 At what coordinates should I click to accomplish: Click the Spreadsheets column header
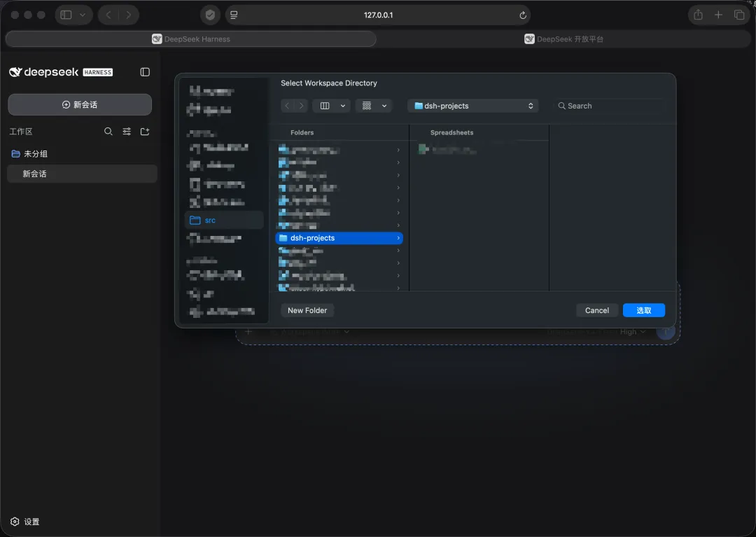coord(451,132)
